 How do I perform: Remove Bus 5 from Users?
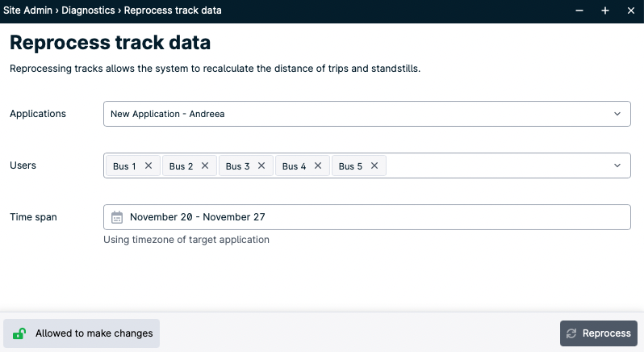click(374, 166)
